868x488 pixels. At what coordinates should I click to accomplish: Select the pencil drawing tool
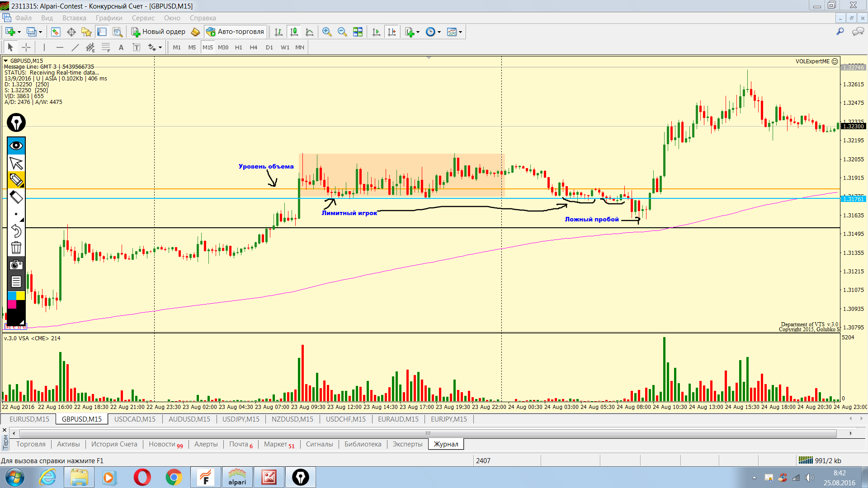coord(16,180)
